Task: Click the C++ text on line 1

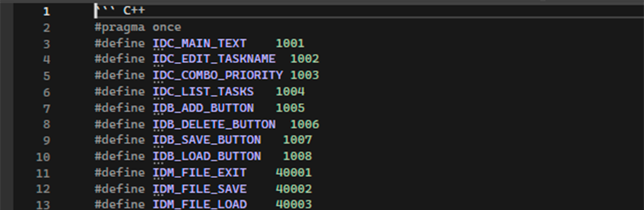Action: click(134, 11)
